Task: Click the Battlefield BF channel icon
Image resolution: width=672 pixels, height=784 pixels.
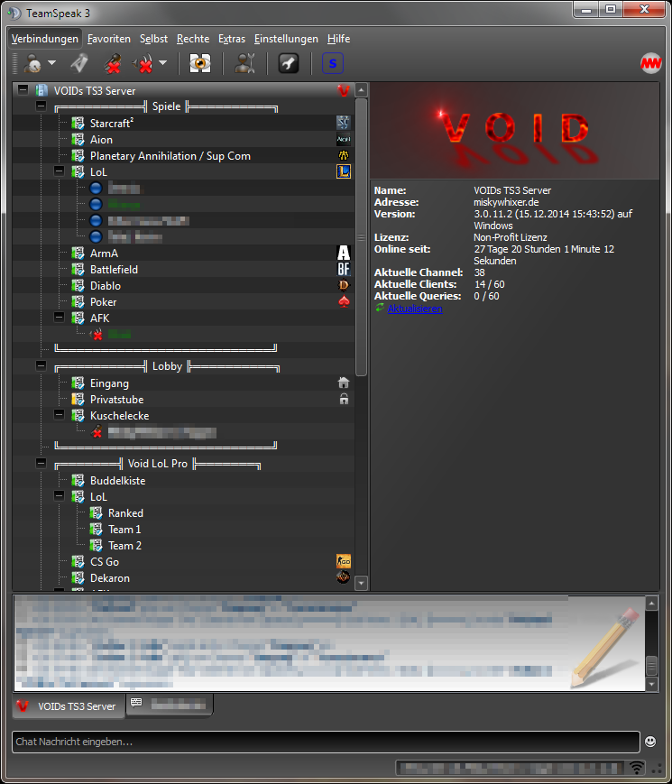Action: pyautogui.click(x=344, y=269)
